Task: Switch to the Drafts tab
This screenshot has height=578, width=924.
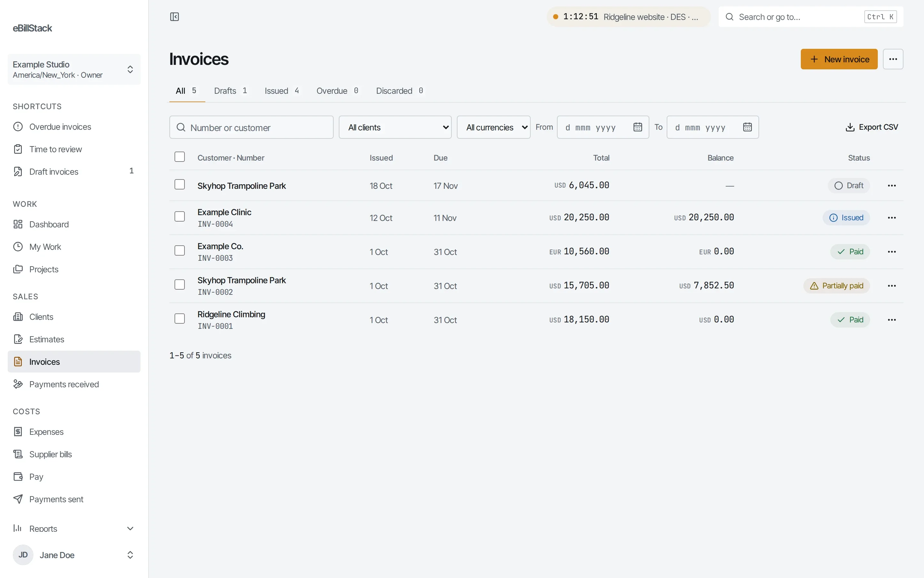Action: tap(231, 91)
